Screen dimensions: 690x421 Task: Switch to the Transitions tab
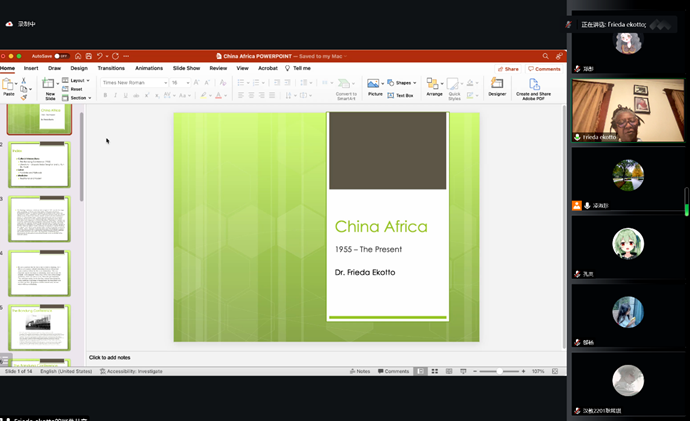pyautogui.click(x=111, y=68)
